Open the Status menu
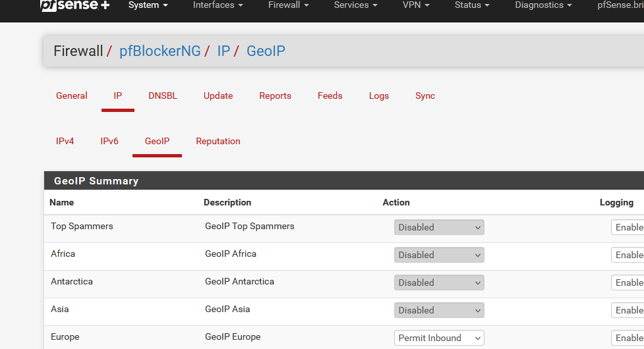The image size is (644, 349). point(472,5)
